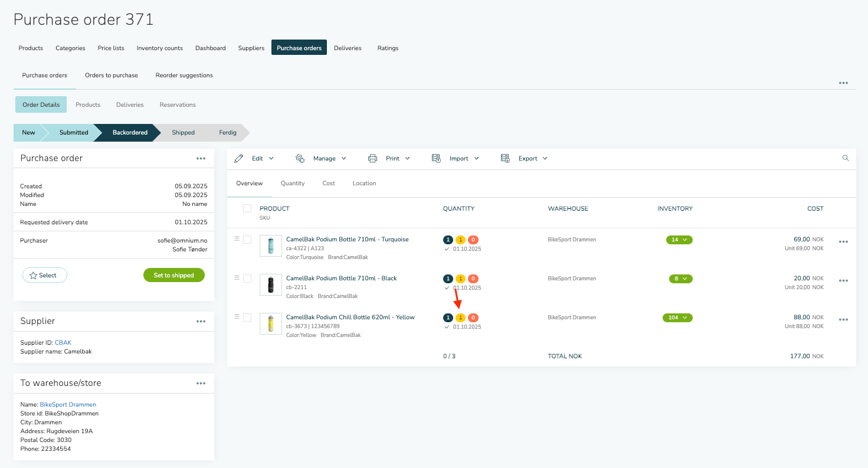Click the Black bottle product thumbnail
This screenshot has height=468, width=868.
coord(271,284)
